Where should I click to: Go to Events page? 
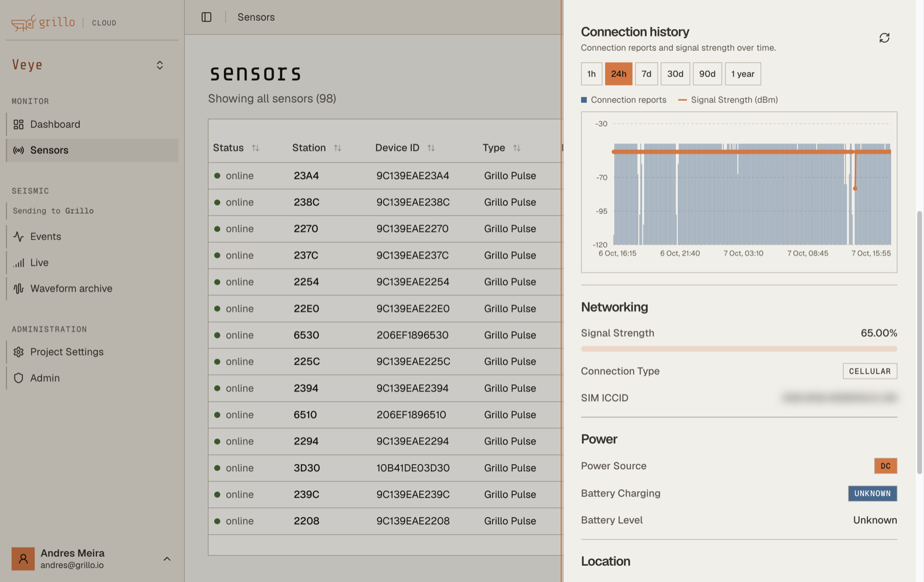click(92, 236)
